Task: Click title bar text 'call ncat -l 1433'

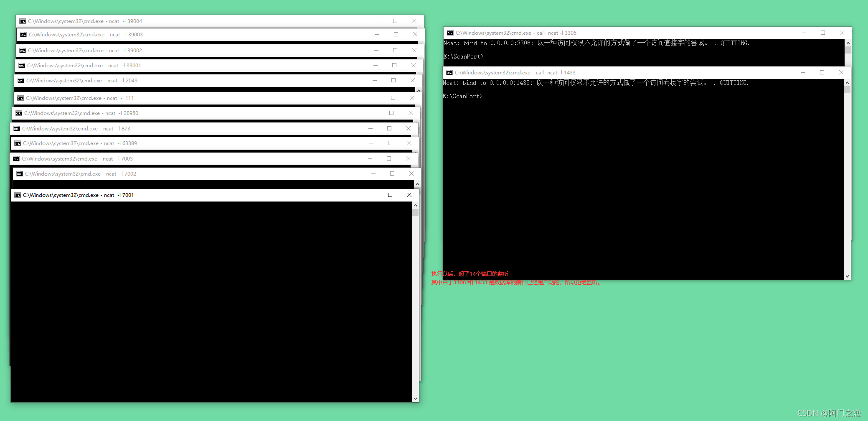Action: pyautogui.click(x=556, y=73)
